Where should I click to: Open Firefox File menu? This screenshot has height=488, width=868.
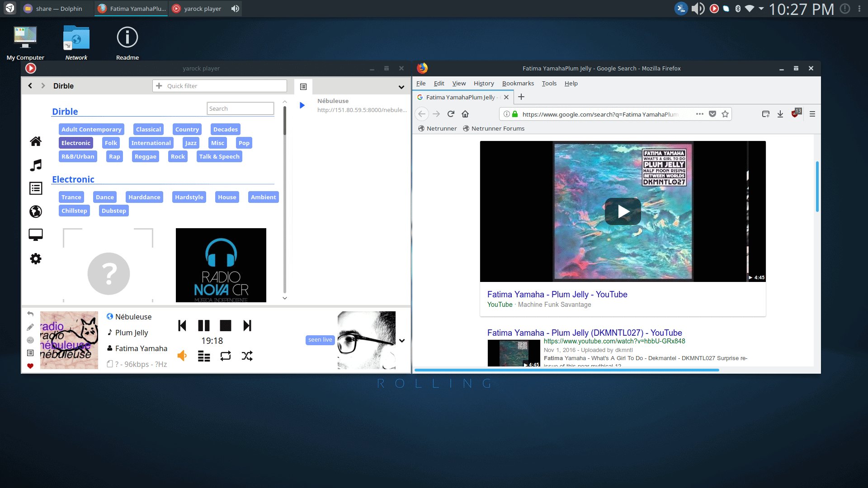(421, 83)
